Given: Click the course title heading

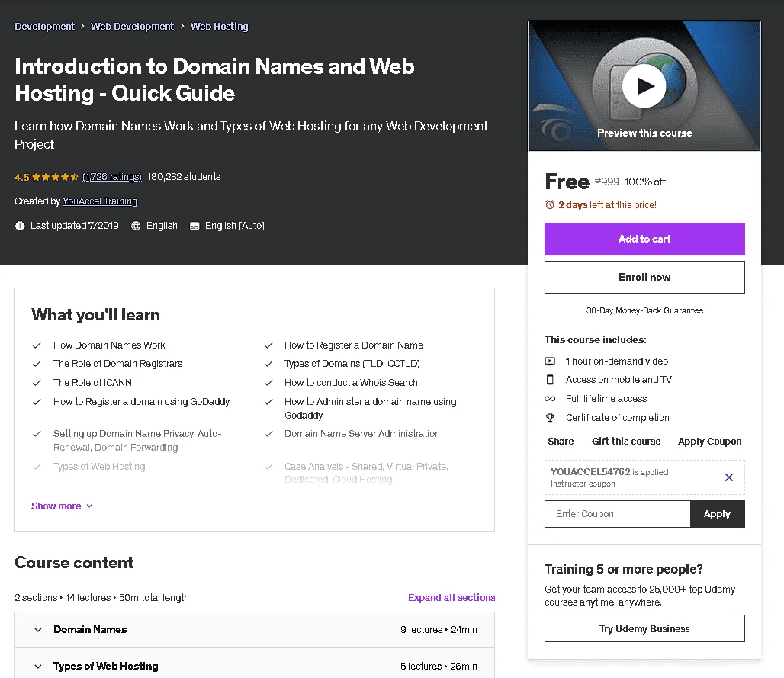Looking at the screenshot, I should [x=214, y=80].
